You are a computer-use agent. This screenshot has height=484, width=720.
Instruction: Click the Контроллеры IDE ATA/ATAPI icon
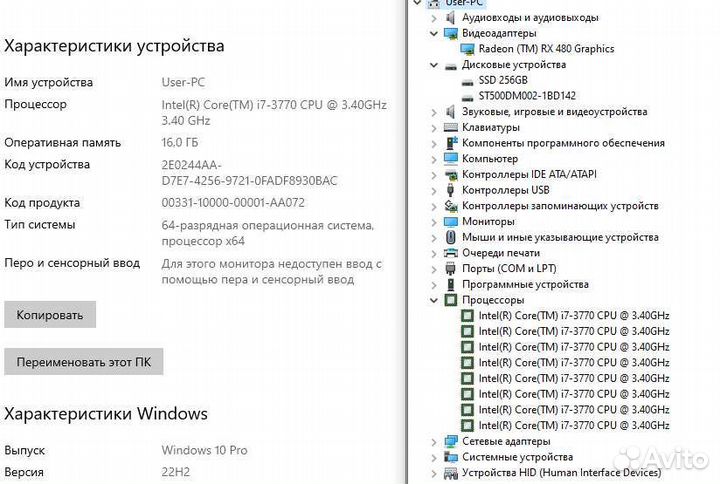click(451, 175)
